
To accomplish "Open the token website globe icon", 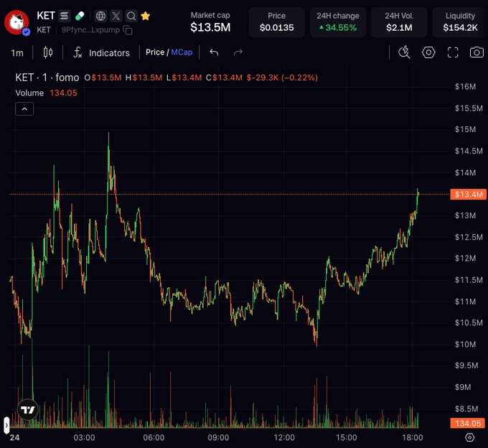I will click(x=100, y=16).
